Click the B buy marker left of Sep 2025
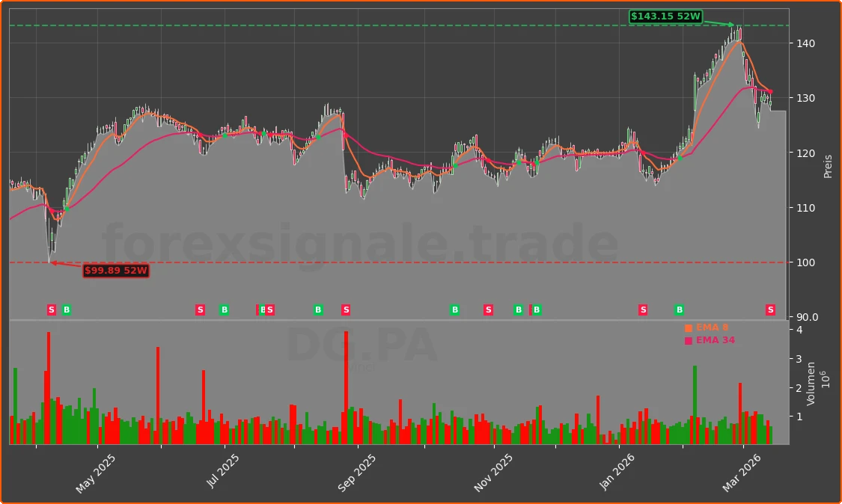 tap(317, 309)
